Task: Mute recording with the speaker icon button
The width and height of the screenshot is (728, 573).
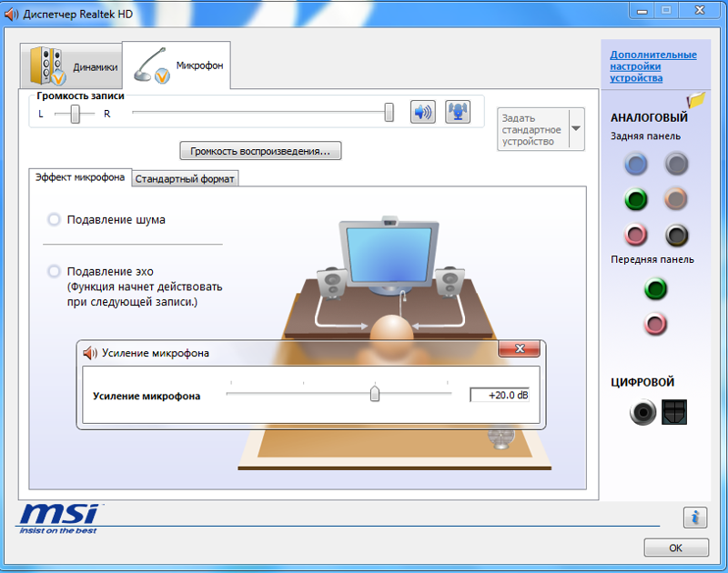Action: 422,112
